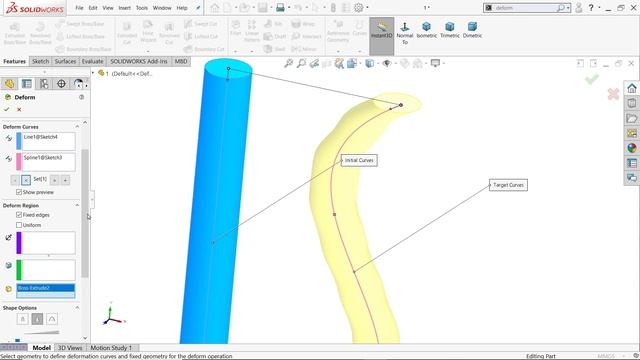The height and width of the screenshot is (360, 640).
Task: Open the Tools menu
Action: 142,8
